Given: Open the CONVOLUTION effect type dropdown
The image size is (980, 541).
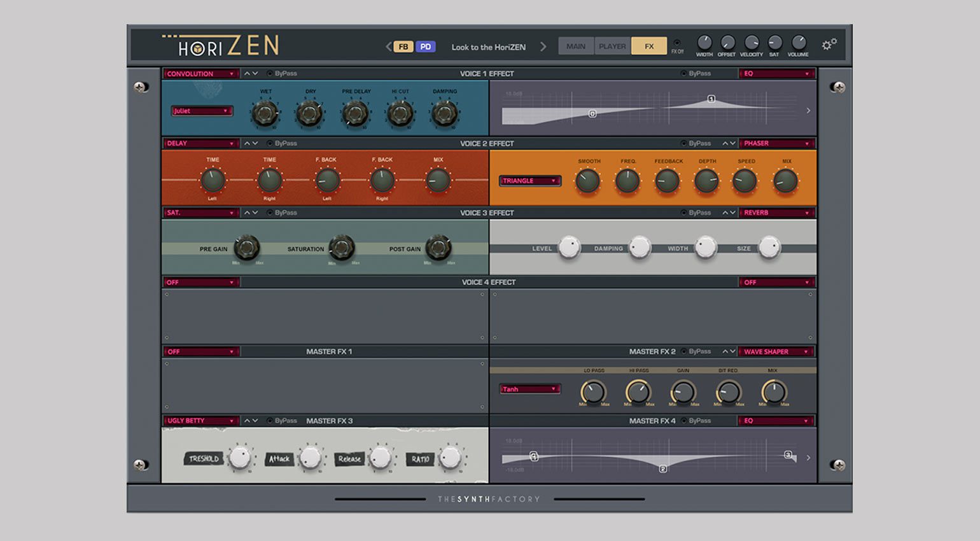Looking at the screenshot, I should pos(201,74).
